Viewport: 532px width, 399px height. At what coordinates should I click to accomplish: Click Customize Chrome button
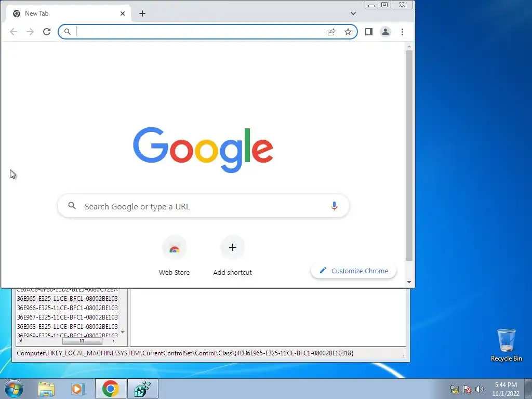pos(353,271)
